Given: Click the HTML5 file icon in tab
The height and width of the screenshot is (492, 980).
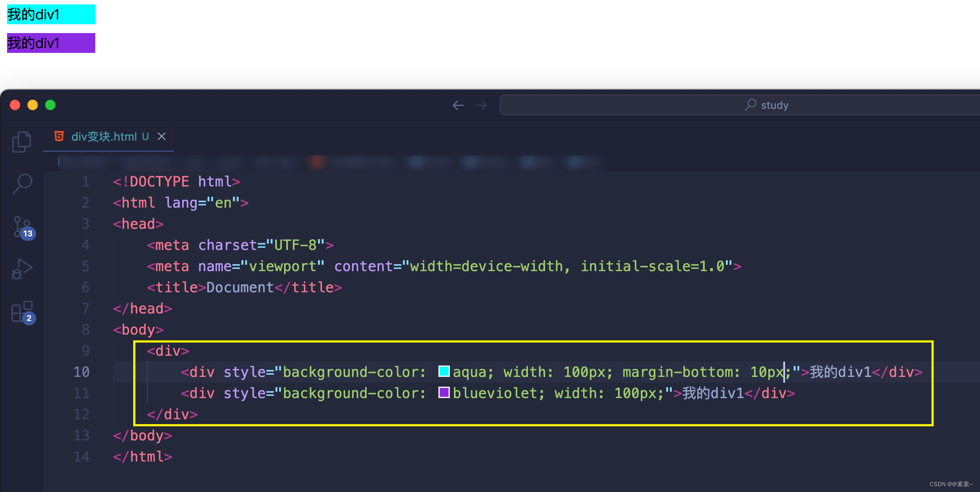Looking at the screenshot, I should 59,136.
